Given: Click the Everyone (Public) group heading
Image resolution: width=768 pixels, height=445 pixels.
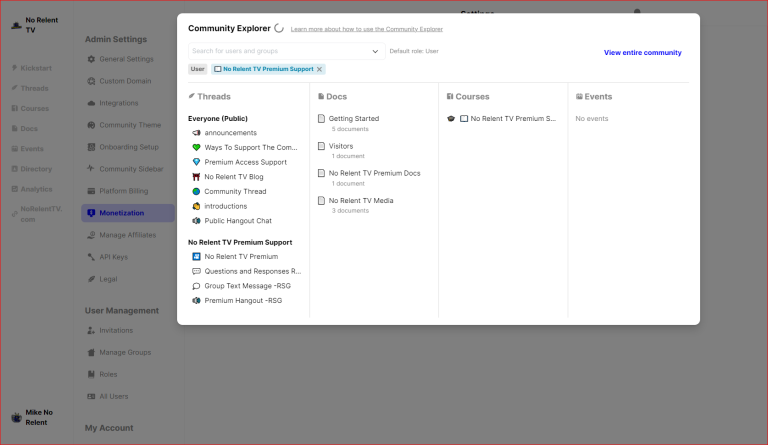Looking at the screenshot, I should 218,118.
